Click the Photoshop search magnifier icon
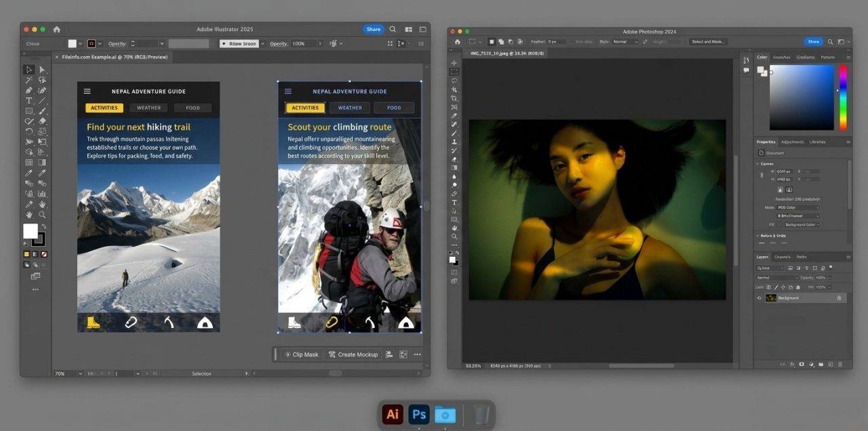This screenshot has height=431, width=868. click(x=831, y=41)
